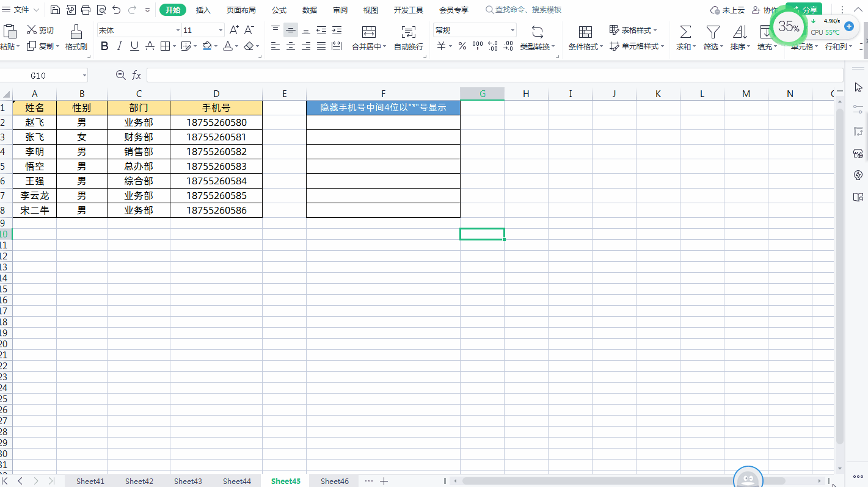
Task: Click the formula bar input field
Action: (494, 75)
